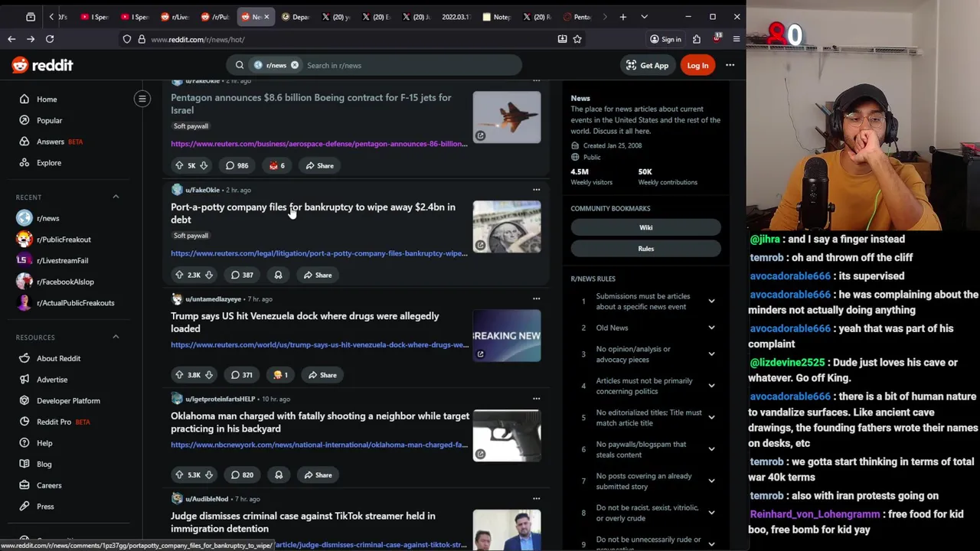The width and height of the screenshot is (980, 551).
Task: Reload the page in the browser toolbar
Action: 50,39
